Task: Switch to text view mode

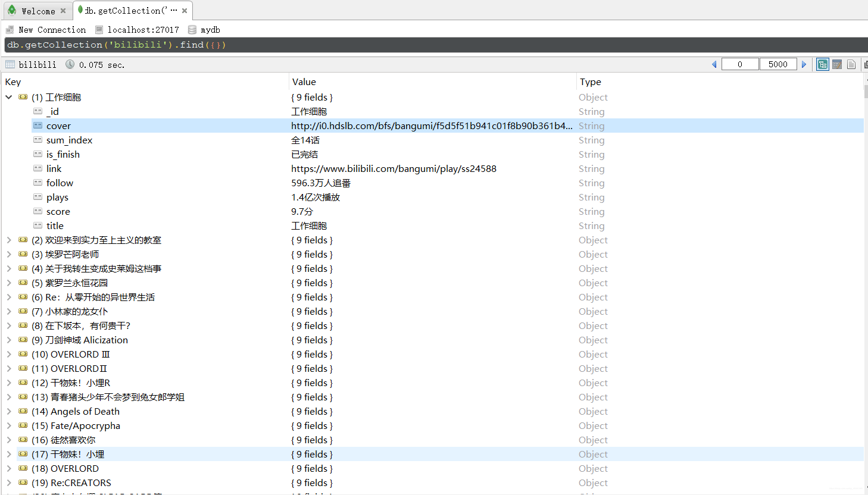Action: [851, 64]
